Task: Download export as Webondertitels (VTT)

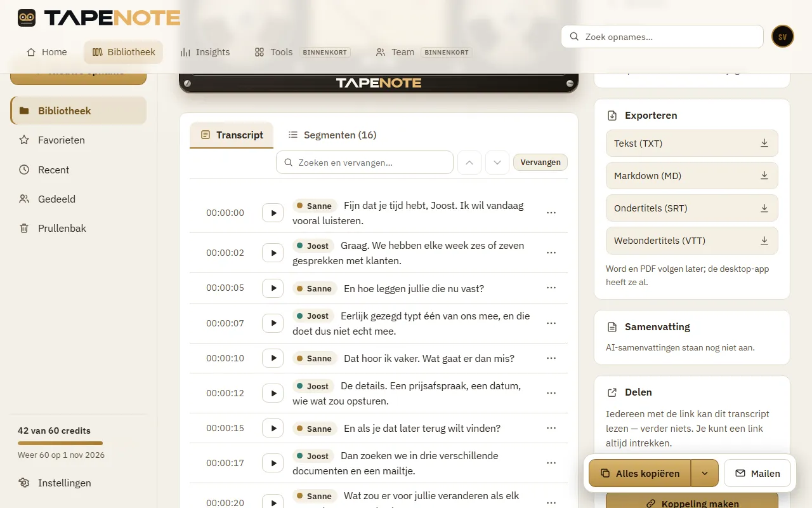Action: 692,241
